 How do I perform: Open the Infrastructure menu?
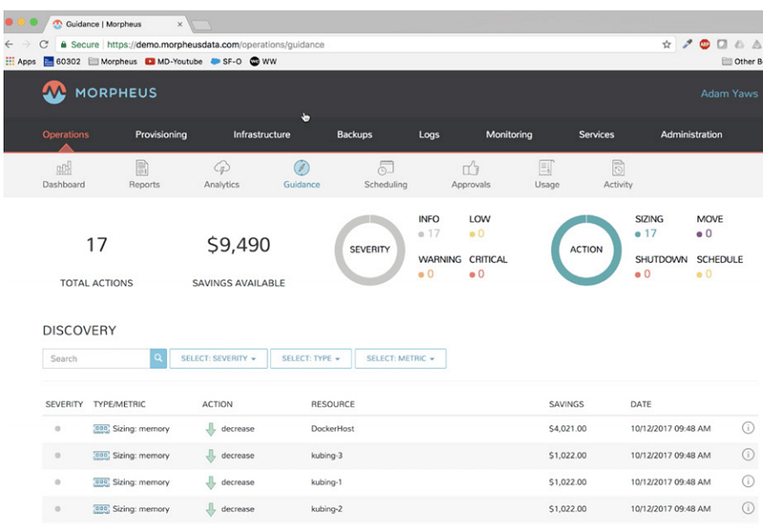point(261,135)
